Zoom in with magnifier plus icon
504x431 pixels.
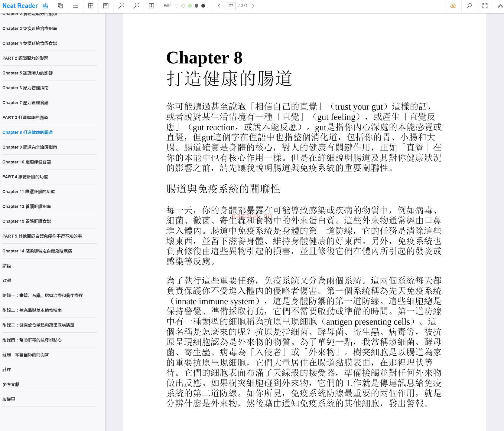click(x=121, y=6)
